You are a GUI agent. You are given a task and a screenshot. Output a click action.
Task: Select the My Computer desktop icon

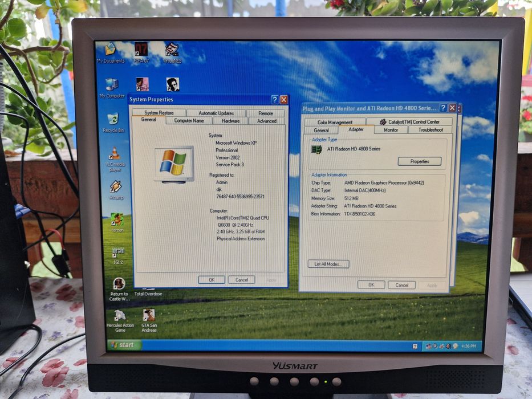(x=112, y=88)
